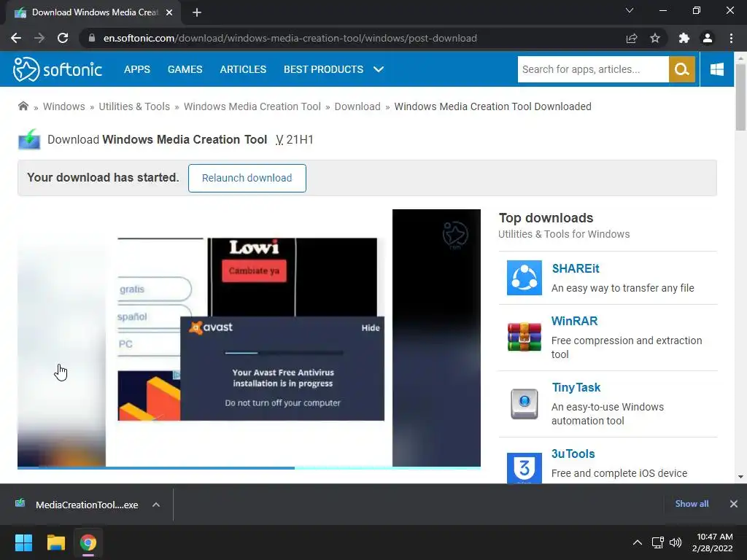Image resolution: width=747 pixels, height=560 pixels.
Task: Click video progress bar
Action: [x=249, y=468]
